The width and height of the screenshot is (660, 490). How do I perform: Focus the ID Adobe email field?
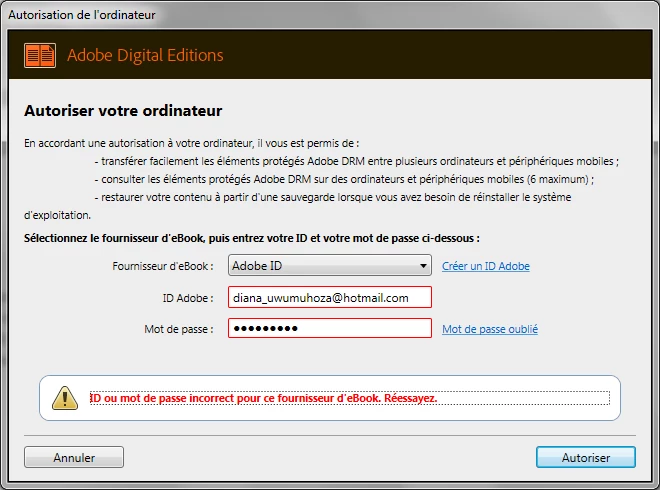(330, 297)
